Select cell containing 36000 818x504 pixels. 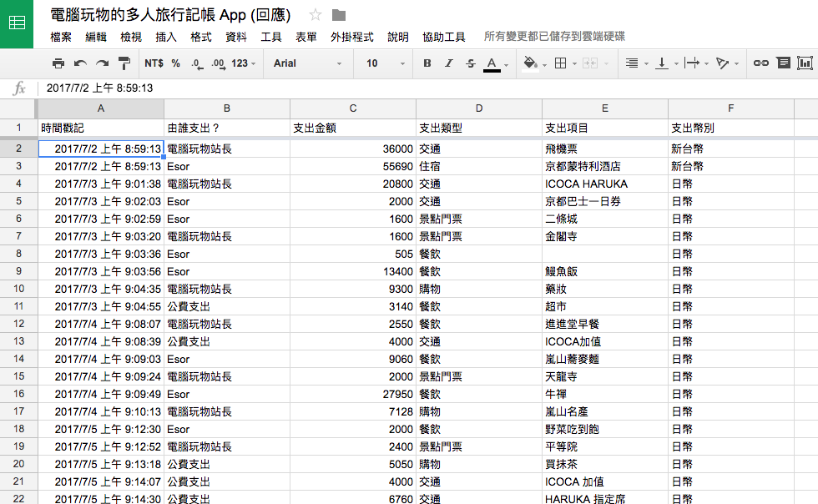click(x=353, y=149)
